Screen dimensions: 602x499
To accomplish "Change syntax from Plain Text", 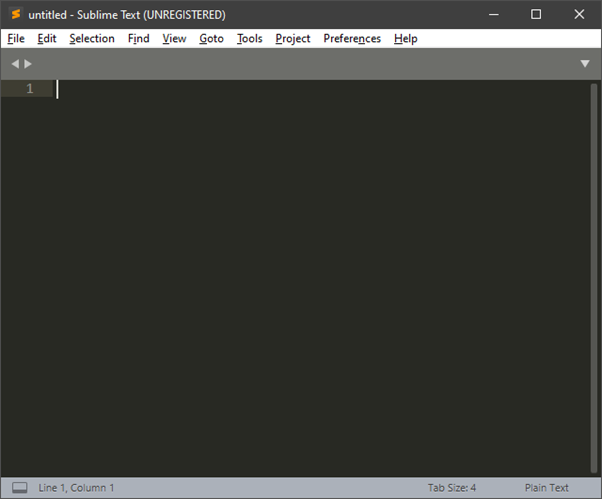I will [x=546, y=488].
